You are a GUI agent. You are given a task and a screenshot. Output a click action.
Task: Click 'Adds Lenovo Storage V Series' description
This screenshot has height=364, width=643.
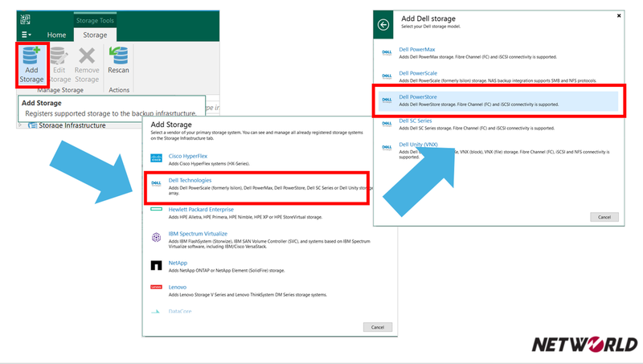tap(248, 295)
